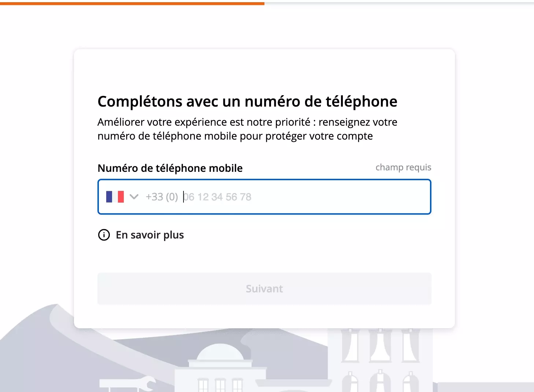
Task: Click the info circle icon beside En savoir plus
Action: click(x=104, y=235)
